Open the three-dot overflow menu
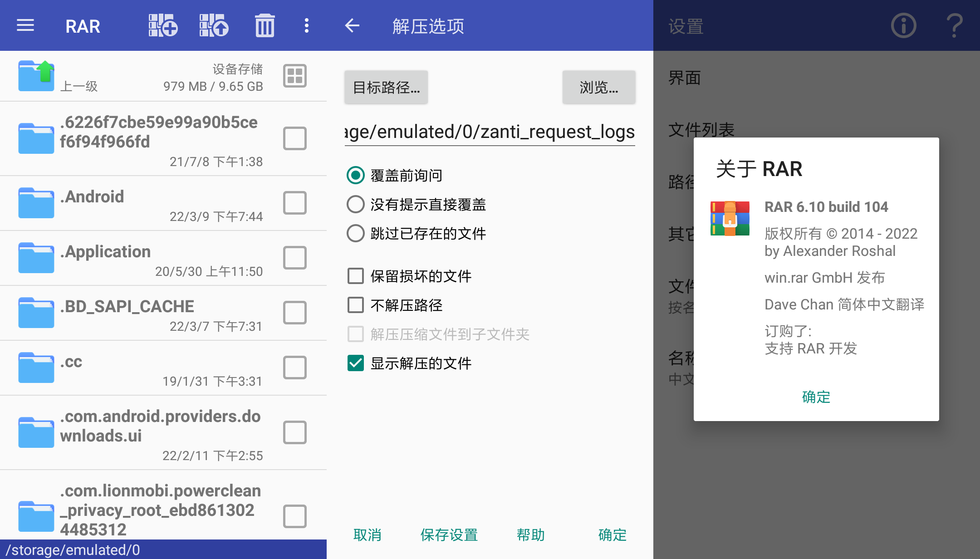Viewport: 980px width, 559px height. (307, 25)
